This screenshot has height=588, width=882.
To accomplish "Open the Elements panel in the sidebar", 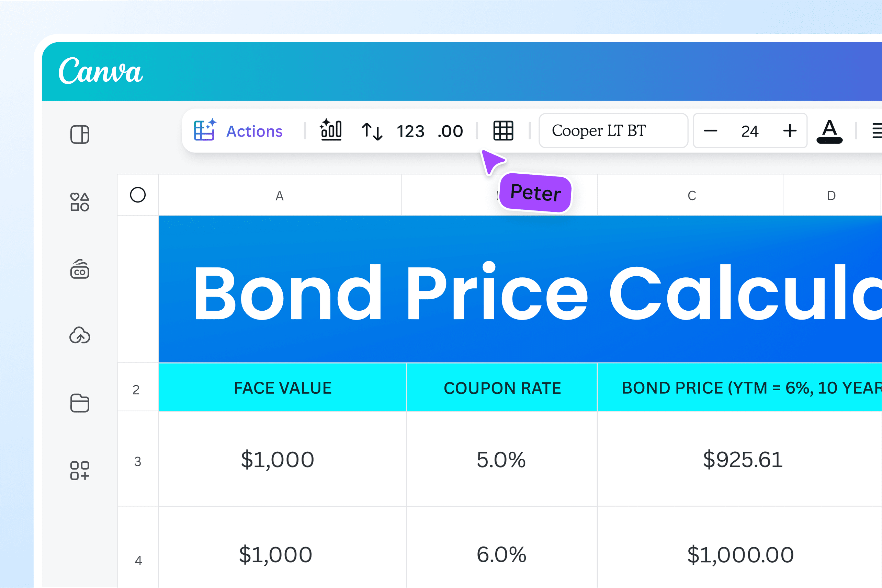I will click(79, 202).
